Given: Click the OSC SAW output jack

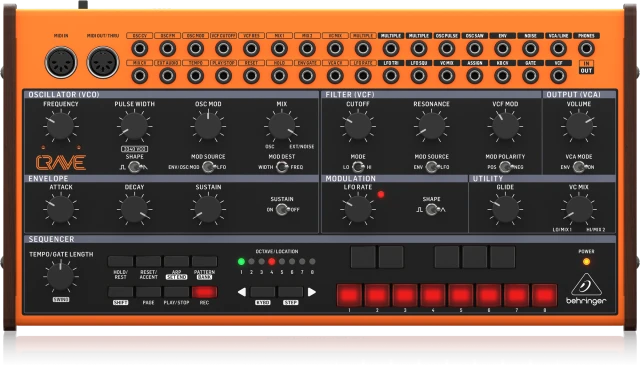Looking at the screenshot, I should click(x=475, y=49).
